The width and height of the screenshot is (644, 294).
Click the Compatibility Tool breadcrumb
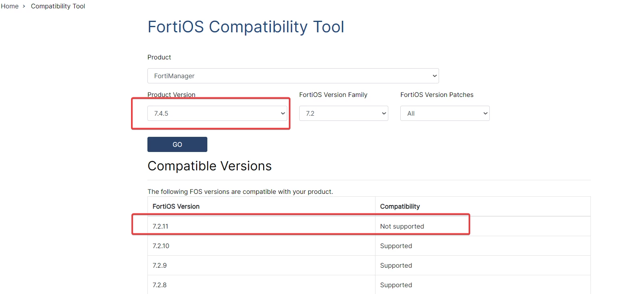58,6
